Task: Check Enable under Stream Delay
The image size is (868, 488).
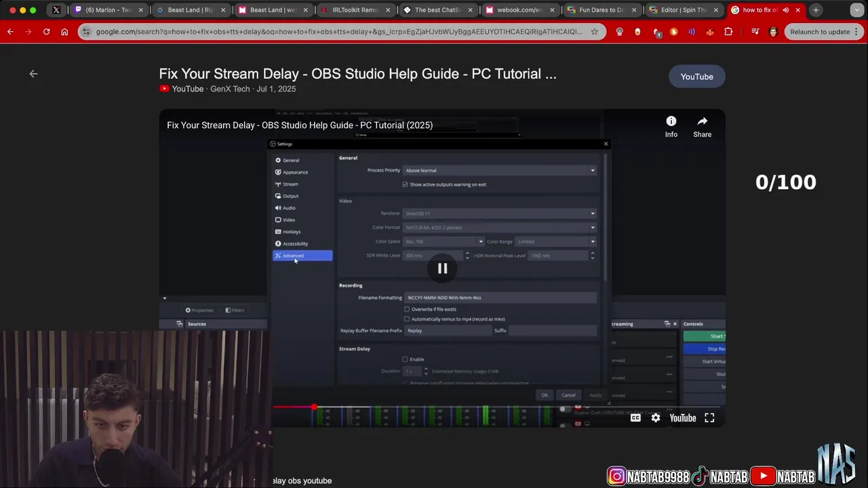Action: tap(405, 359)
